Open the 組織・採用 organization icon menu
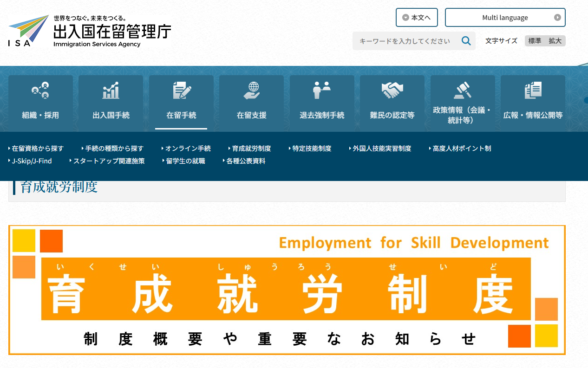 [40, 90]
